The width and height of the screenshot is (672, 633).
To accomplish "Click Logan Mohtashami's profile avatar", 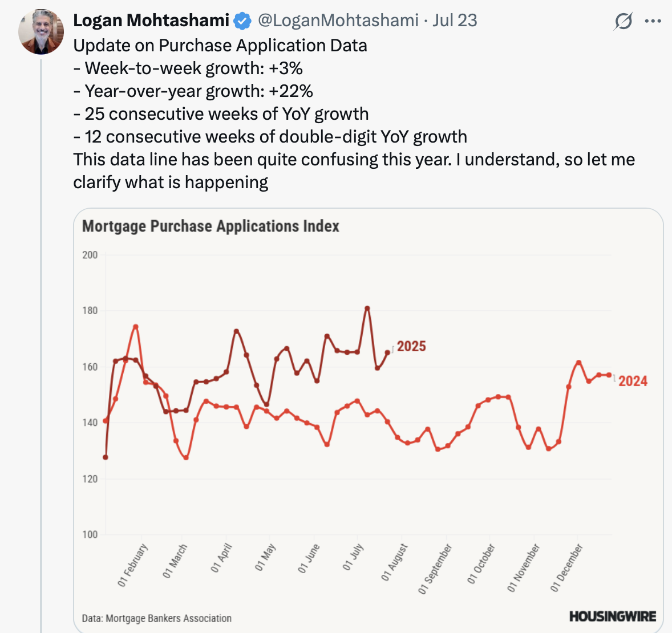I will pos(41,32).
